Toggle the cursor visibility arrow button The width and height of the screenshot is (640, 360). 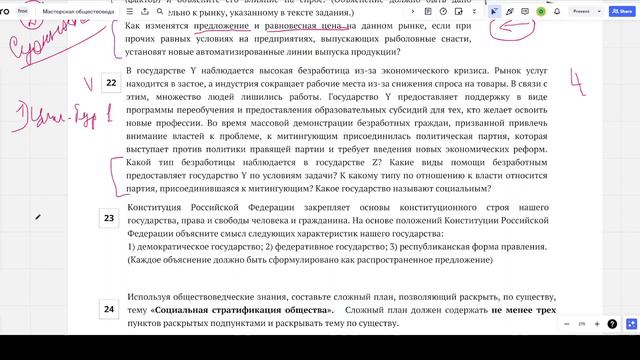point(494,11)
